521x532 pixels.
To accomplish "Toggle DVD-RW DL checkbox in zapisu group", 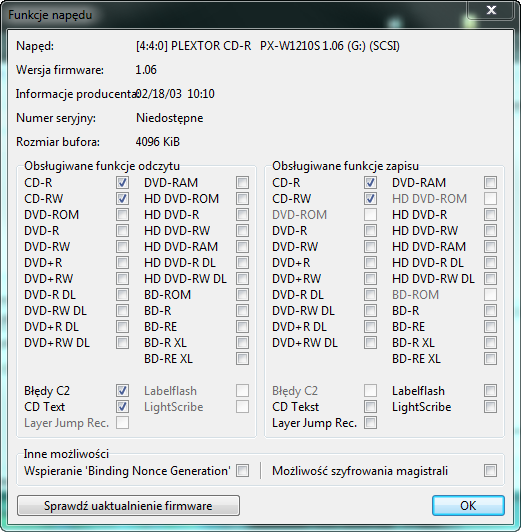I will 370,310.
